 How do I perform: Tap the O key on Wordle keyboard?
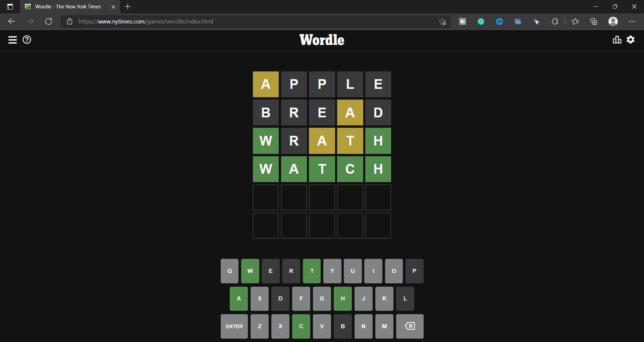pyautogui.click(x=394, y=271)
